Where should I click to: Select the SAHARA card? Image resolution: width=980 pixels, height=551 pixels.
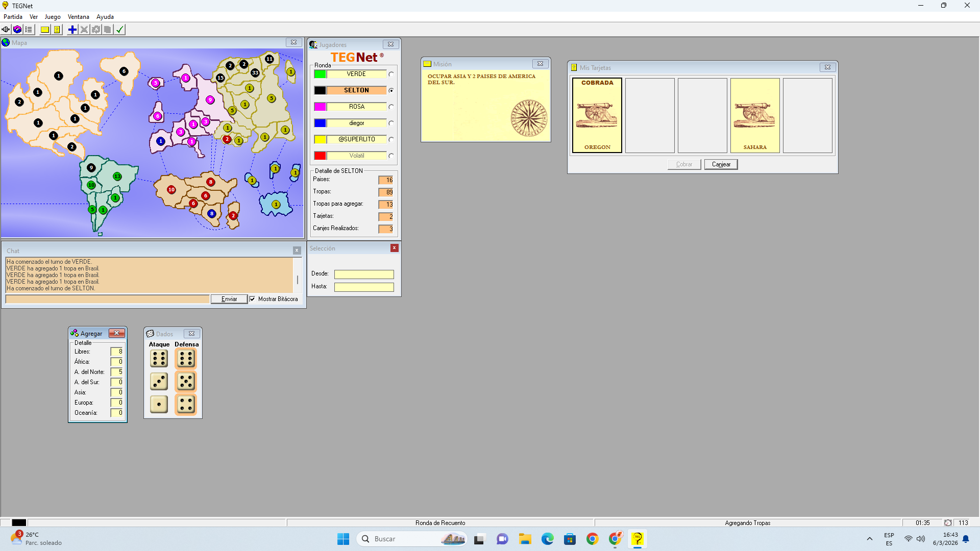755,115
